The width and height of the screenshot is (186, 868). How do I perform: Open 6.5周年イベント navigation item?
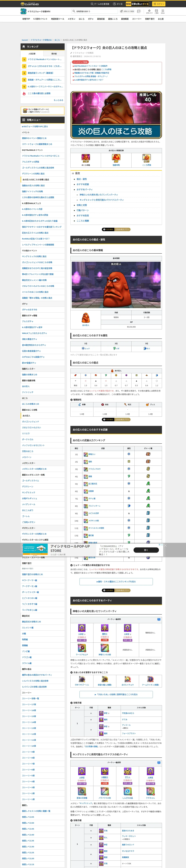pos(41,19)
